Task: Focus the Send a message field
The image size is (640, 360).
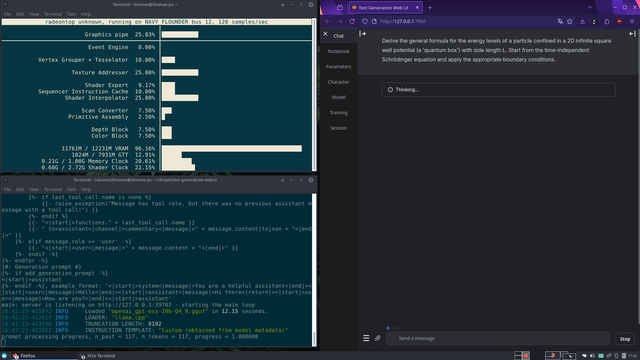Action: (498, 338)
